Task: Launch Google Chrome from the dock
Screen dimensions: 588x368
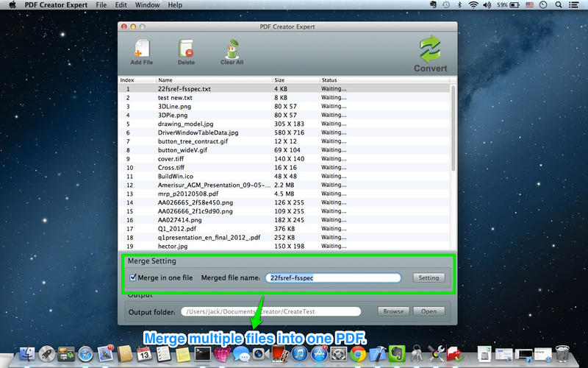Action: [x=358, y=354]
